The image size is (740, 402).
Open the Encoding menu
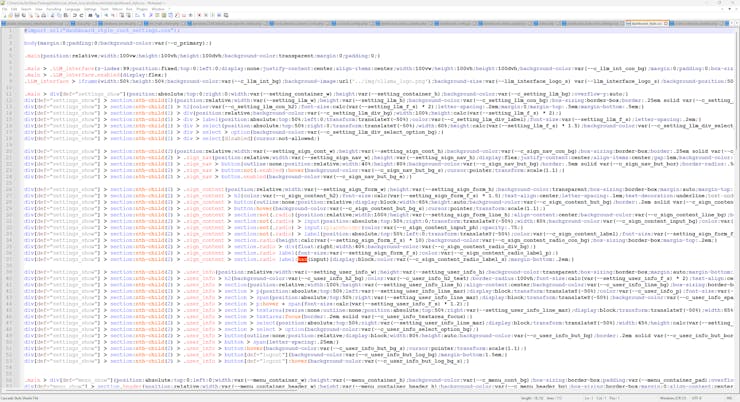54,9
